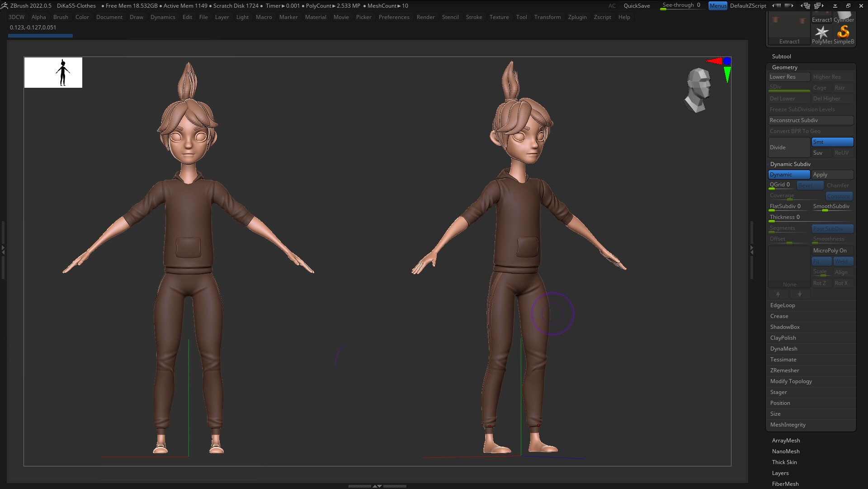
Task: Collapse the Subtool subpalette
Action: click(x=781, y=56)
